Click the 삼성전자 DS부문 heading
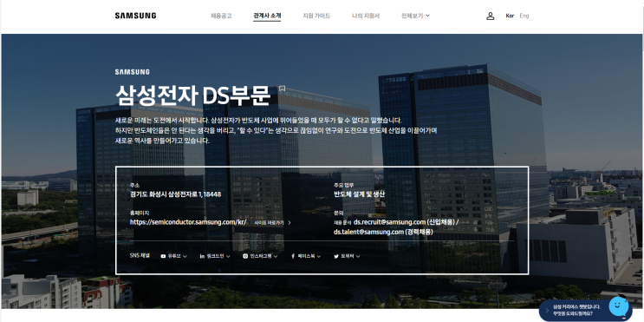The height and width of the screenshot is (322, 644). tap(192, 95)
